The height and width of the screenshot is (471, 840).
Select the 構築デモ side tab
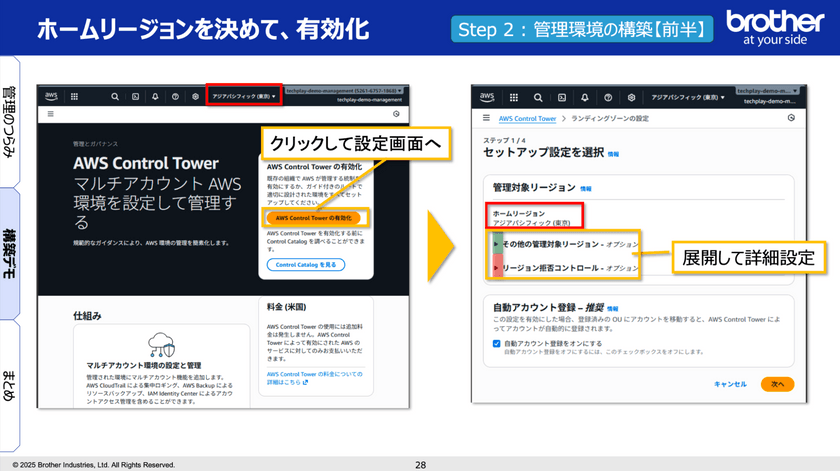coord(11,253)
